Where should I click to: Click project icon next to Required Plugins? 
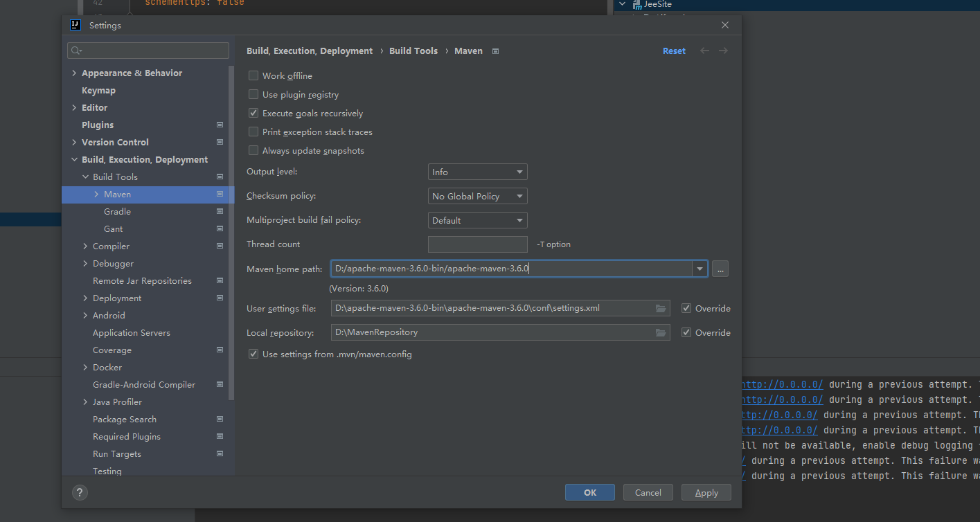220,437
